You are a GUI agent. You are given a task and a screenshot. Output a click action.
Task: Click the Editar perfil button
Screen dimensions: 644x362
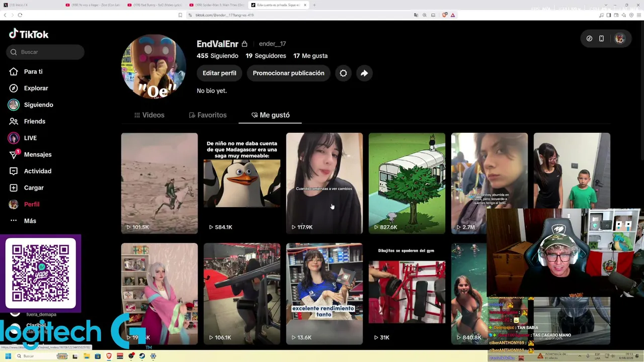(219, 73)
